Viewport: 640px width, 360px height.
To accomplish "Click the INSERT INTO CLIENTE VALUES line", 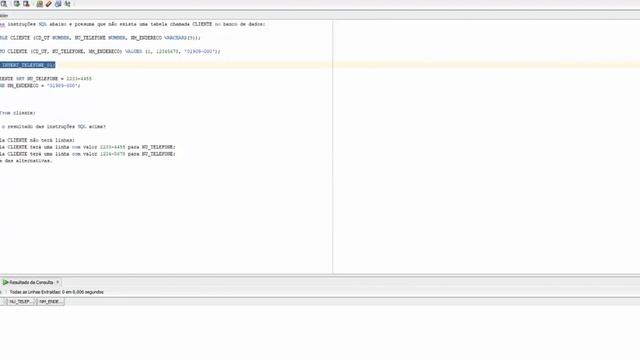I will (x=110, y=51).
